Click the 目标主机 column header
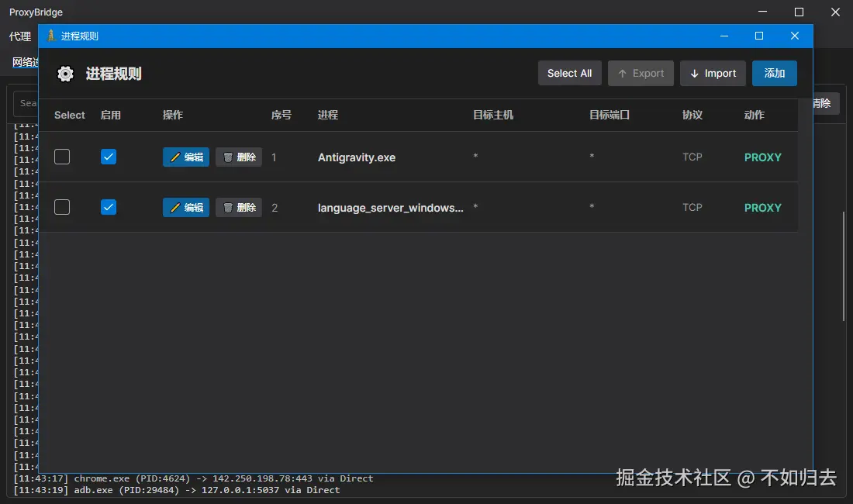Viewport: 853px width, 504px height. point(493,115)
